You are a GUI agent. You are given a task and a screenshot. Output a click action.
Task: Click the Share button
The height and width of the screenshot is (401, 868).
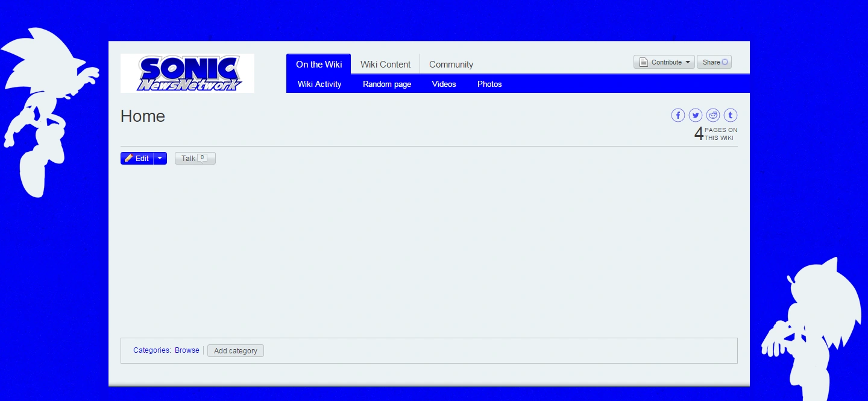coord(714,62)
